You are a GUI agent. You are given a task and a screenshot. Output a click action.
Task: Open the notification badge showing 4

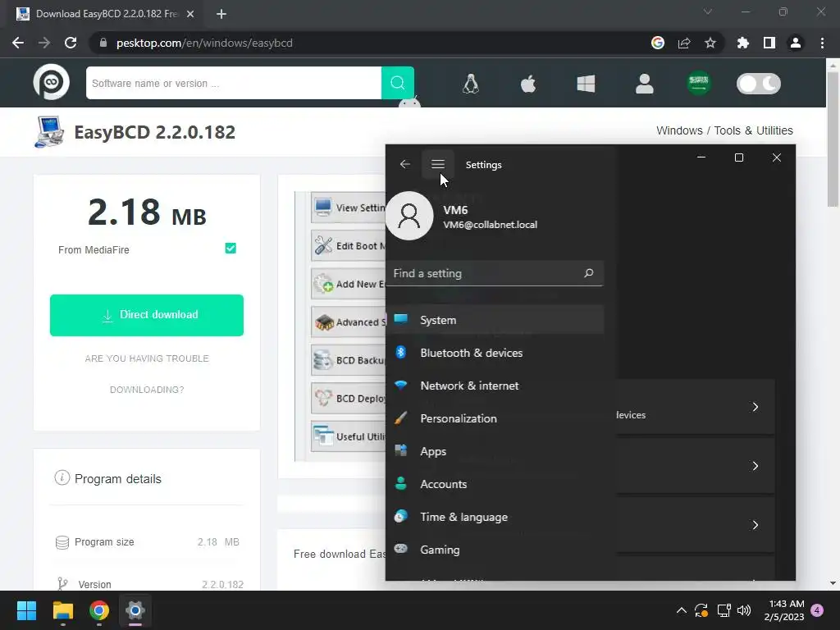click(x=818, y=610)
